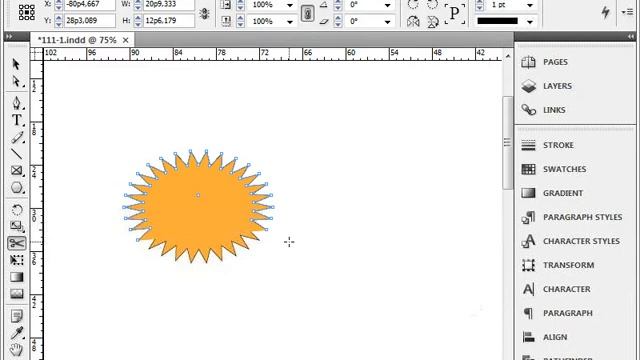This screenshot has width=640, height=360.
Task: Select the Selection tool black arrow
Action: coord(16,64)
